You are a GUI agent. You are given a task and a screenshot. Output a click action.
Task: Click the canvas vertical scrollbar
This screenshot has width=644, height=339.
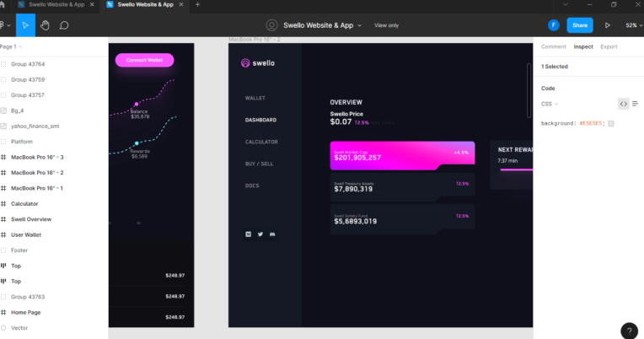coord(529,90)
